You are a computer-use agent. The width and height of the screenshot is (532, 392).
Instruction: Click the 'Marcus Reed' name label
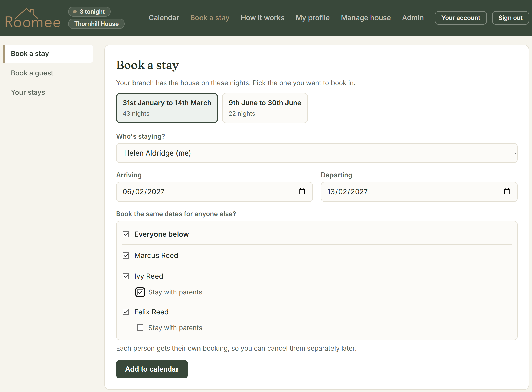click(x=156, y=255)
